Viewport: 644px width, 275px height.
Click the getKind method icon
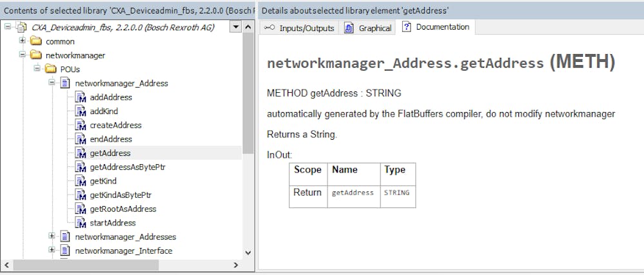click(81, 181)
